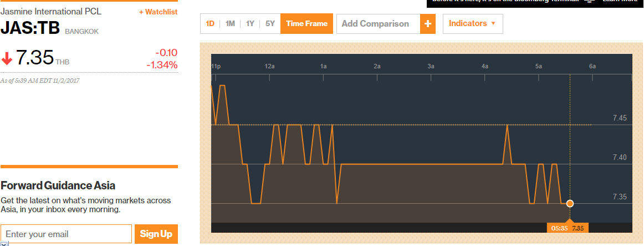Viewport: 644px width, 246px height.
Task: Click the 6a time axis label
Action: (592, 66)
